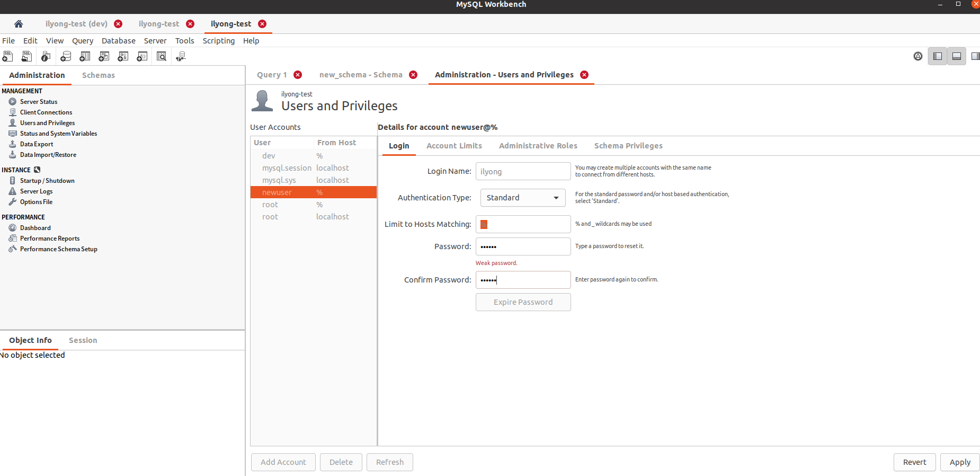
Task: Toggle the right sidebar panel
Action: coord(975,56)
